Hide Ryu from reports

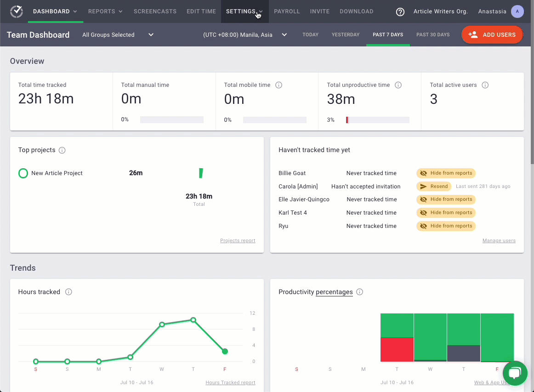446,226
